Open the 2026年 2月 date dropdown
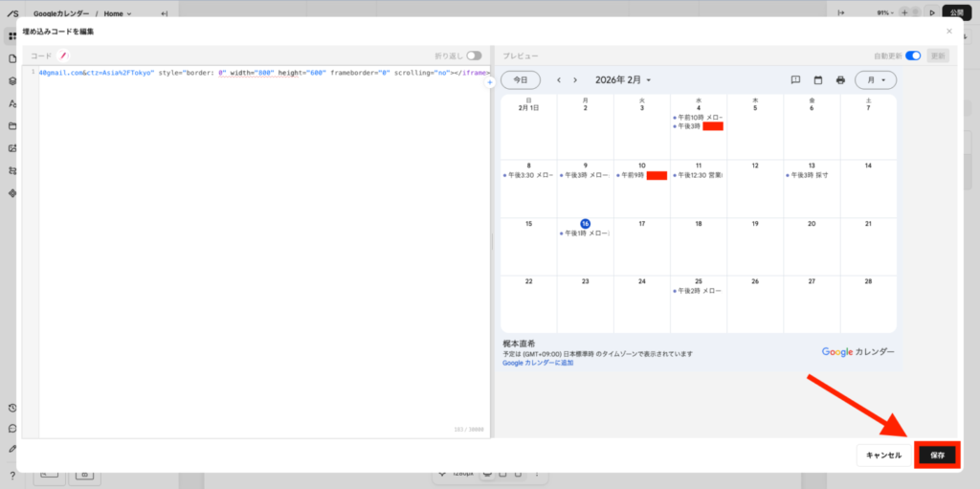This screenshot has width=980, height=489. tap(623, 80)
